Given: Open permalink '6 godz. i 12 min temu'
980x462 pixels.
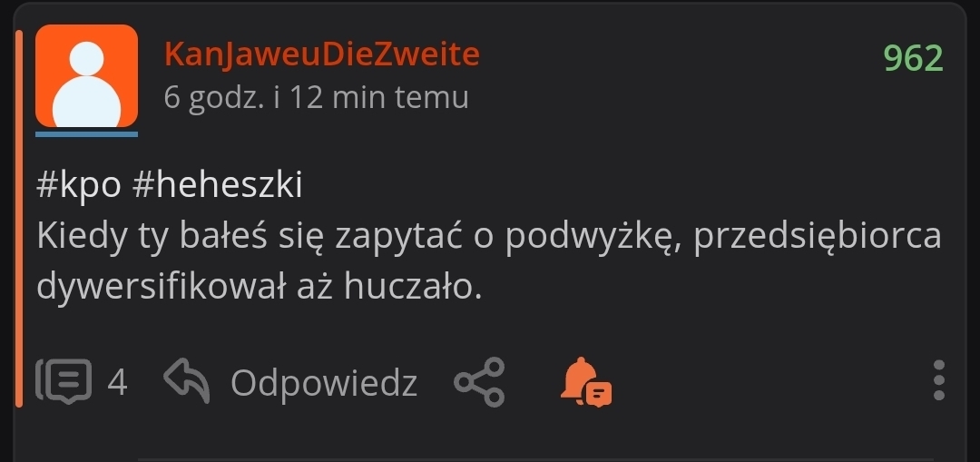Looking at the screenshot, I should 317,97.
